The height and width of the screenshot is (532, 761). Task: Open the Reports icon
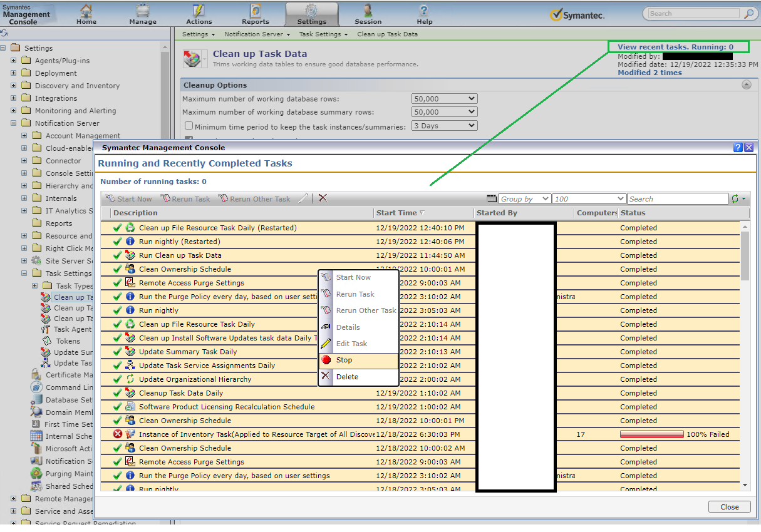pos(256,11)
